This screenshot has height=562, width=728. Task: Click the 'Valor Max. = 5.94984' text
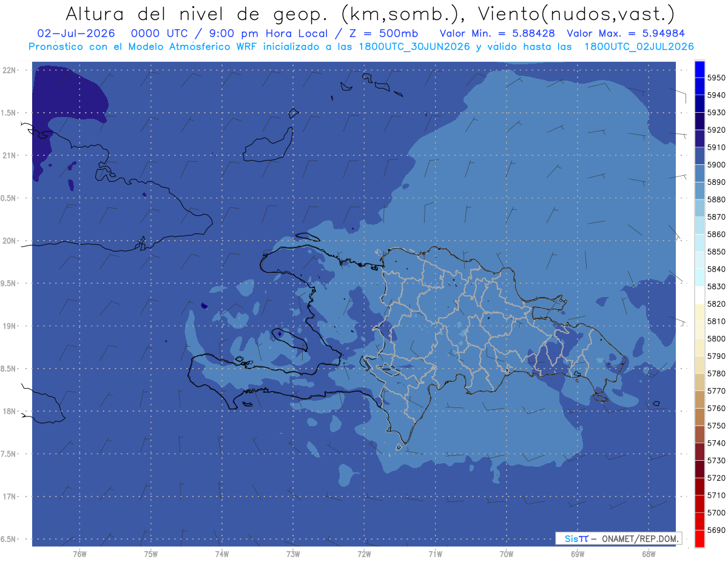[626, 33]
